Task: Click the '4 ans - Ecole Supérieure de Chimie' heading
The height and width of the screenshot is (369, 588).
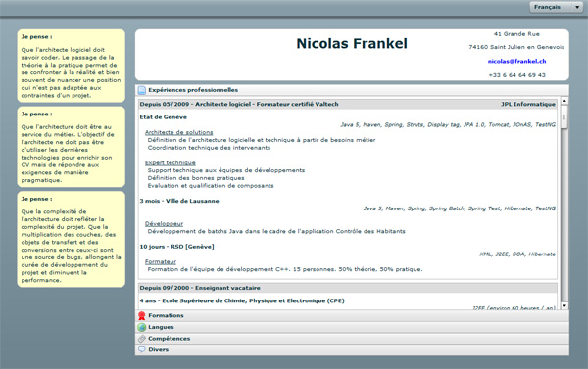Action: (242, 300)
